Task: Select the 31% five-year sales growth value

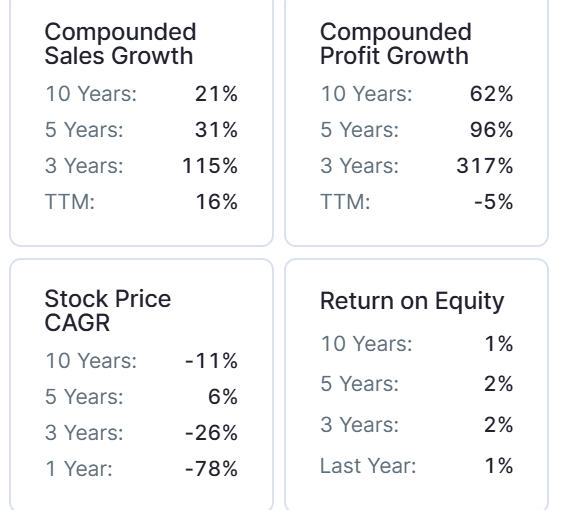Action: pos(216,130)
